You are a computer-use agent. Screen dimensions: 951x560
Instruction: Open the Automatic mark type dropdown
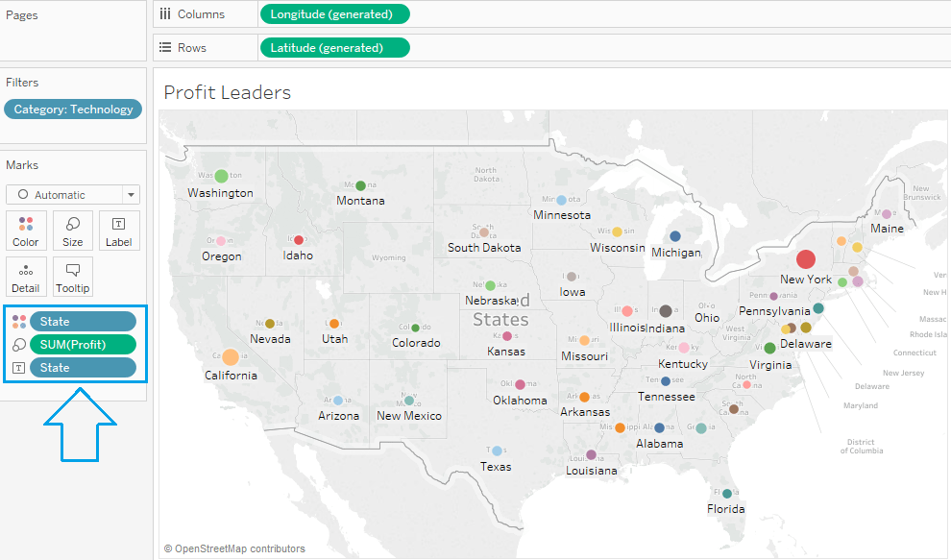point(72,194)
